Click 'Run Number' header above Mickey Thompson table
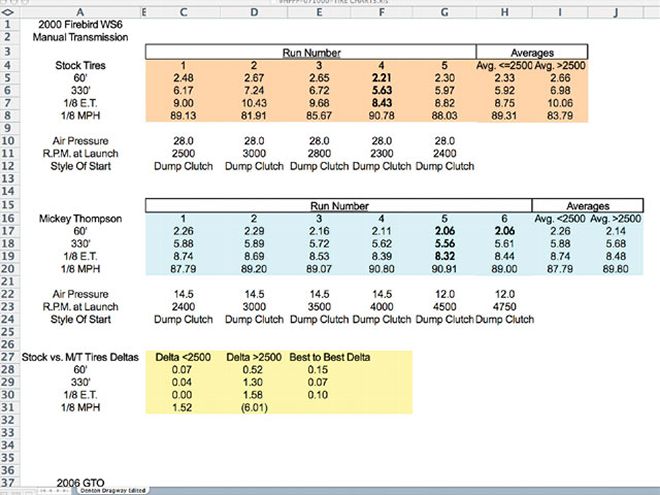 click(x=339, y=206)
